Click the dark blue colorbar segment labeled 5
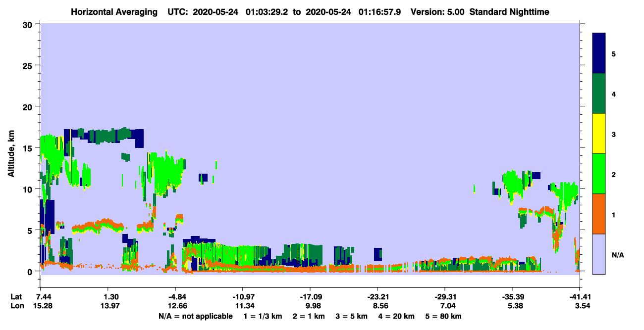Image resolution: width=644 pixels, height=330 pixels. 599,53
